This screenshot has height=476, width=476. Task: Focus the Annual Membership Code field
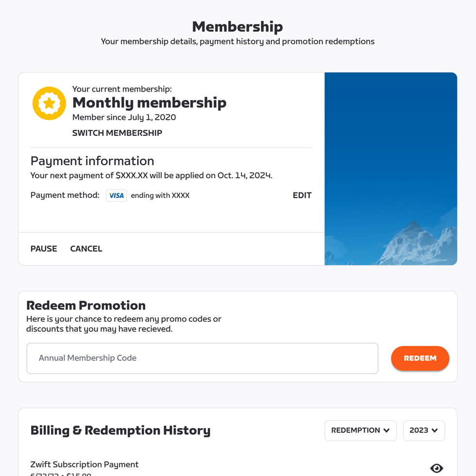(202, 358)
